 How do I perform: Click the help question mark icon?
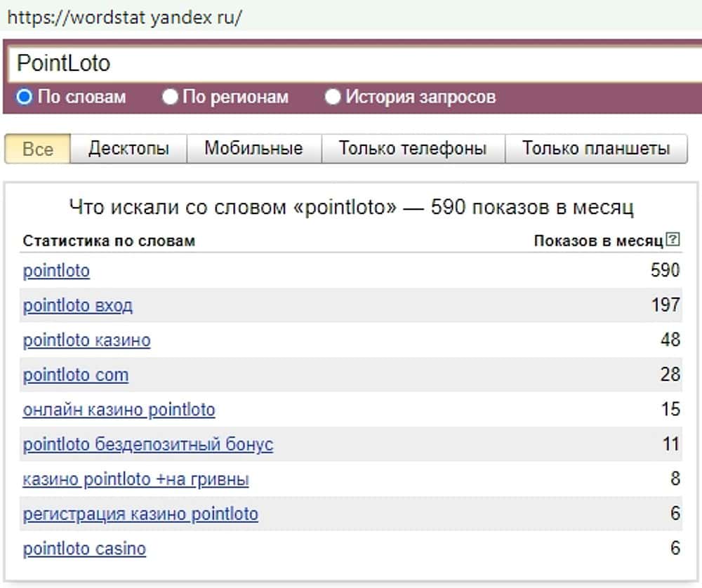point(674,241)
